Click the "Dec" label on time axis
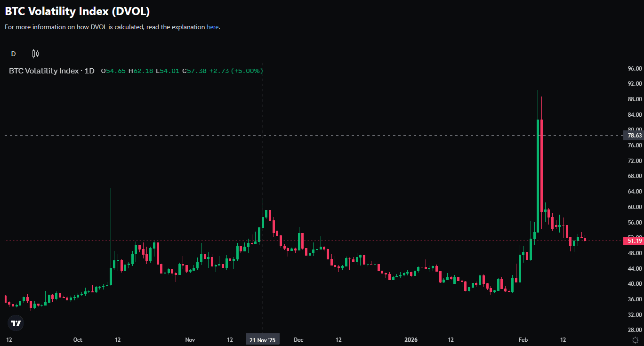Screen dimensions: 644x346 (x=298, y=340)
